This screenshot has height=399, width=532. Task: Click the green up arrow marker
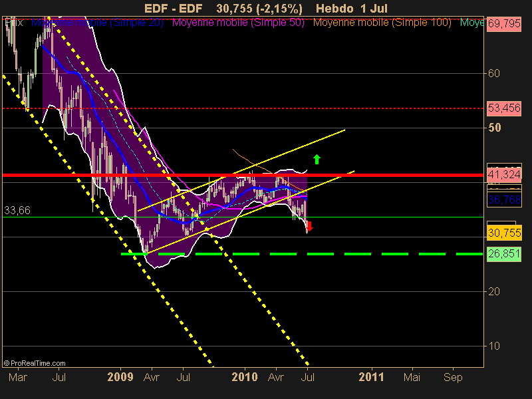317,159
